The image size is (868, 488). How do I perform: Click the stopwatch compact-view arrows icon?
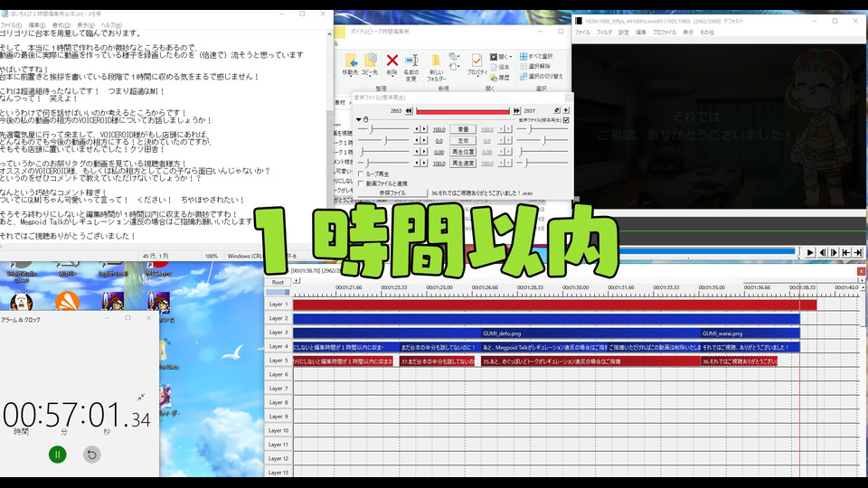pos(141,398)
